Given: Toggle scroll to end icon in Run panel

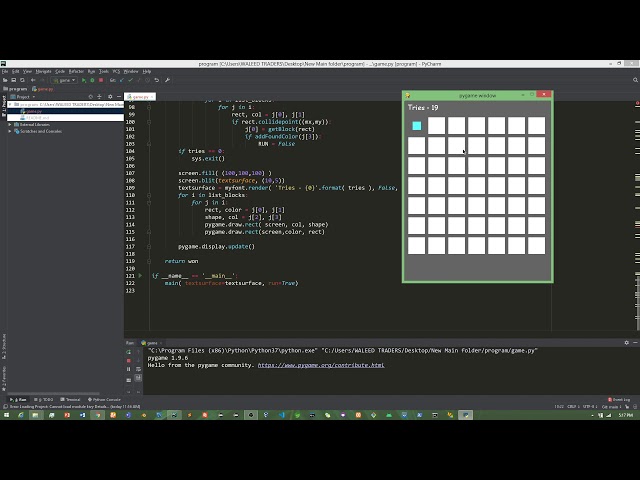Looking at the screenshot, I should pyautogui.click(x=138, y=378).
